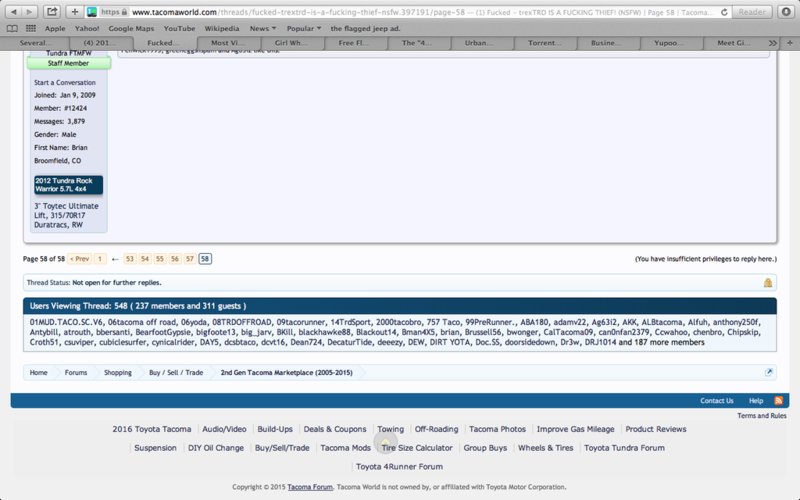The width and height of the screenshot is (800, 500).
Task: Go to previous page with Prev
Action: click(x=80, y=259)
